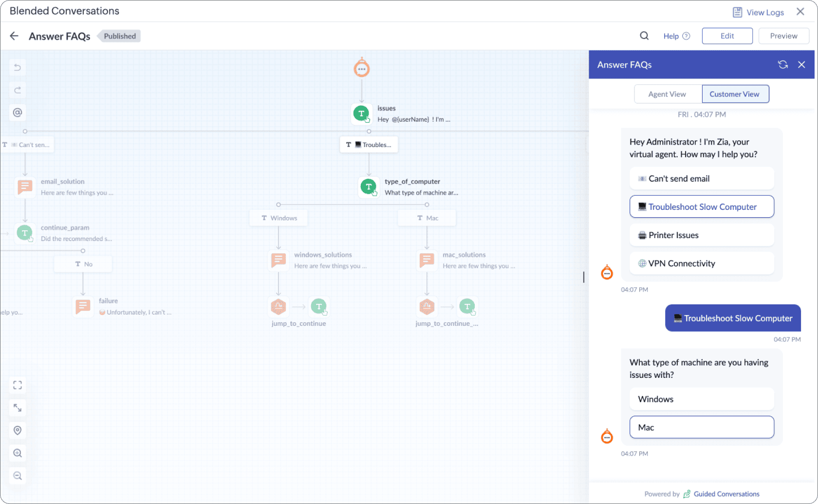This screenshot has height=504, width=818.
Task: Open the Preview button
Action: (783, 36)
